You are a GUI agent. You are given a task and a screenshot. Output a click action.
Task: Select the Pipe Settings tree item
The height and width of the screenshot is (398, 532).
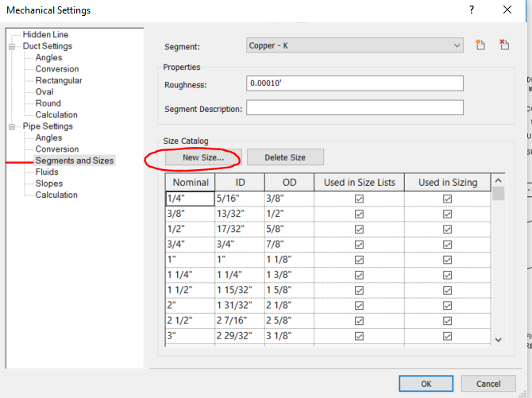click(x=48, y=126)
